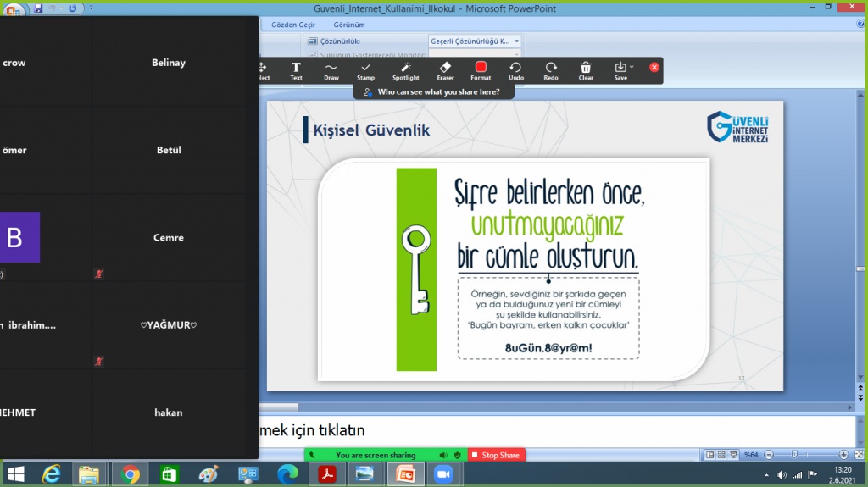868x487 pixels.
Task: Switch to the Gözden Geçir tab
Action: click(x=293, y=25)
